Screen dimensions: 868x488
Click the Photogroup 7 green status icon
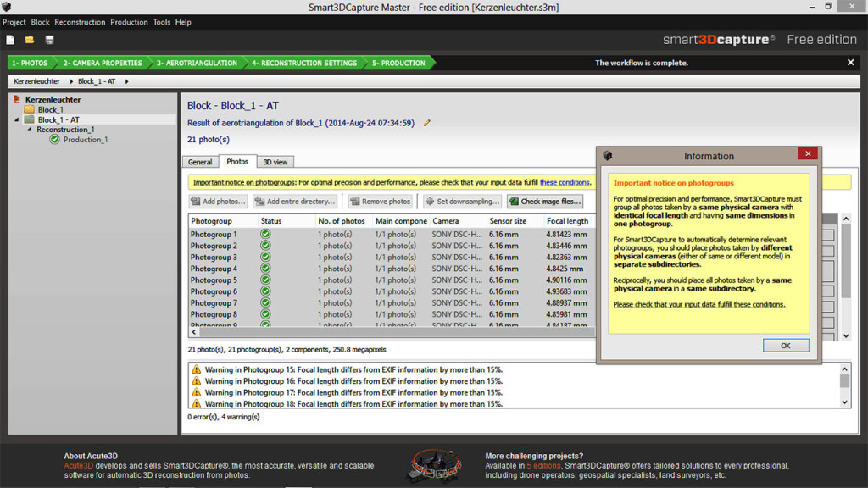pyautogui.click(x=265, y=302)
